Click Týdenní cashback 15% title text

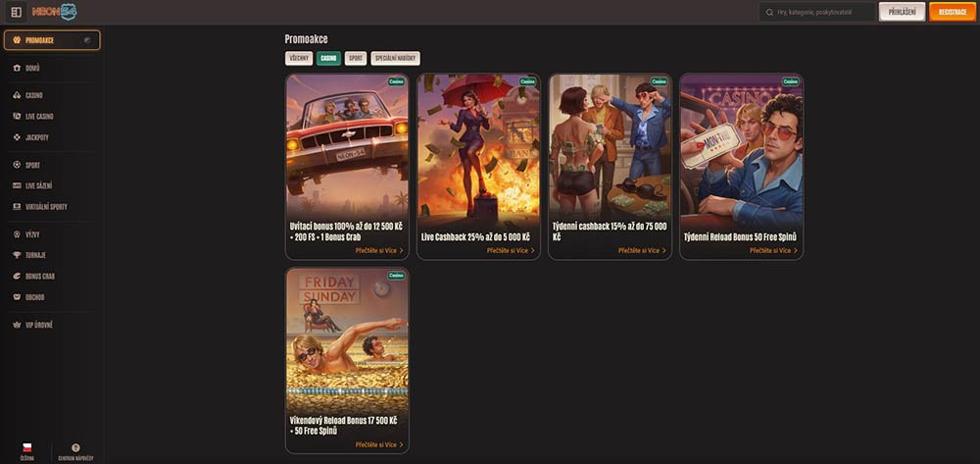tap(610, 232)
